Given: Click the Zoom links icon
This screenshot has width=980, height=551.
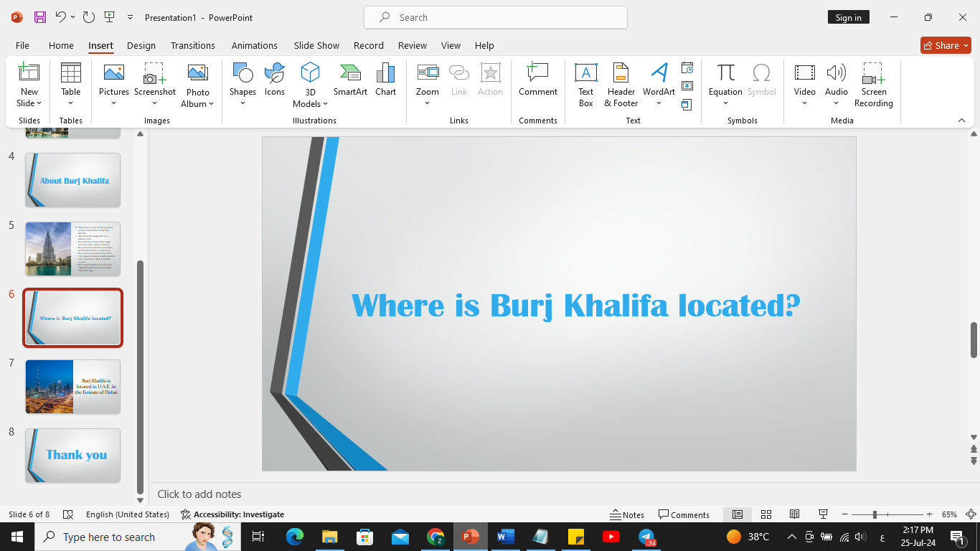Looking at the screenshot, I should point(428,72).
